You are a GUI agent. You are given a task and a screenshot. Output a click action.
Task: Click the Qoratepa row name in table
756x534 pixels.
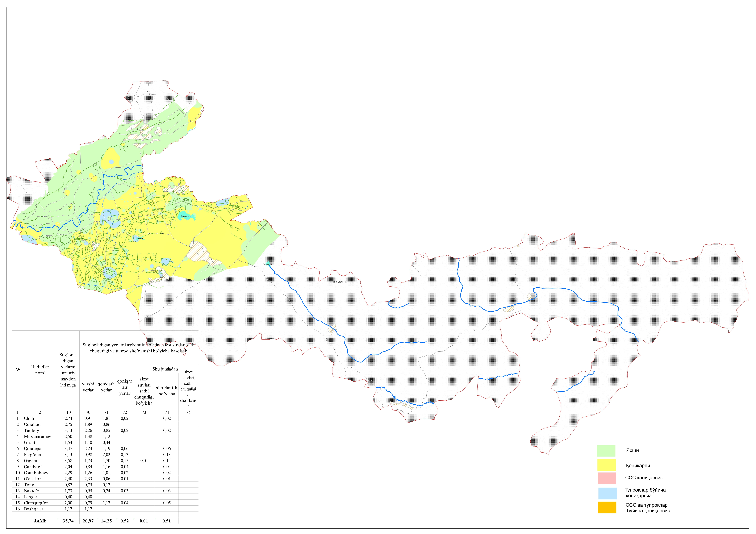pos(33,449)
